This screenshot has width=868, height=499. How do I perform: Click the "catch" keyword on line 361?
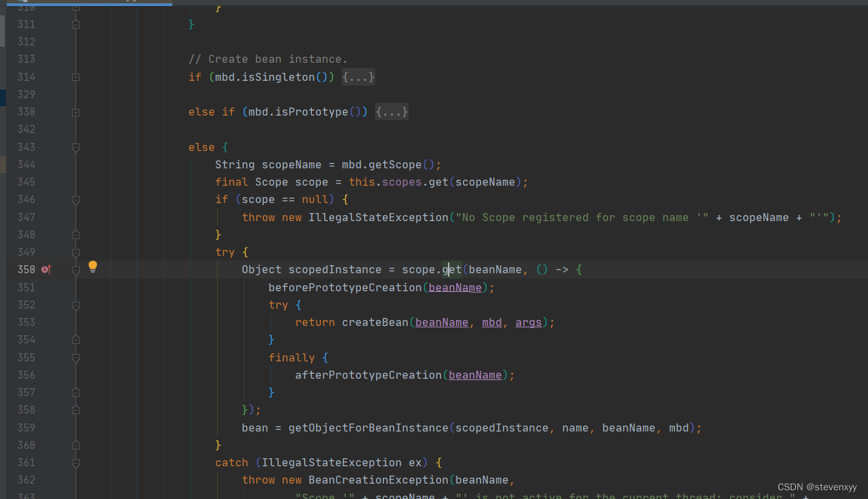click(x=232, y=462)
